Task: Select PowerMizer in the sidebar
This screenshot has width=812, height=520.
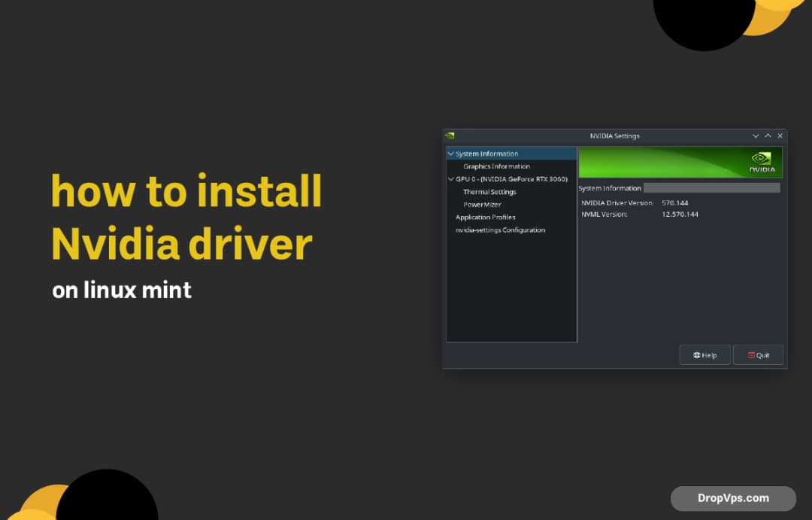Action: [481, 204]
